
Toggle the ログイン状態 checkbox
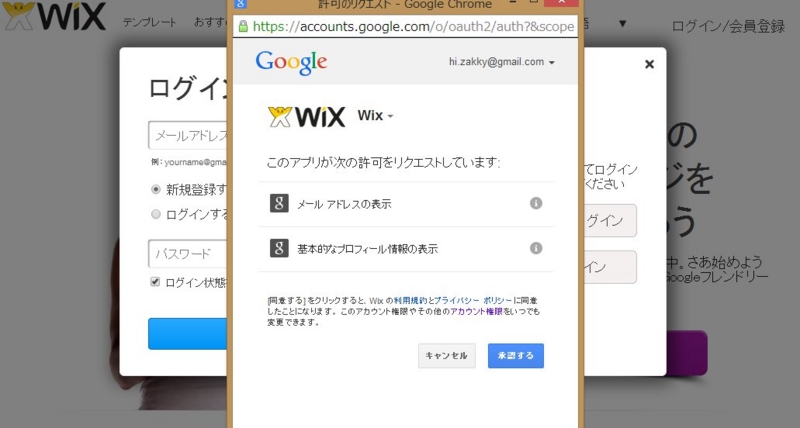155,282
